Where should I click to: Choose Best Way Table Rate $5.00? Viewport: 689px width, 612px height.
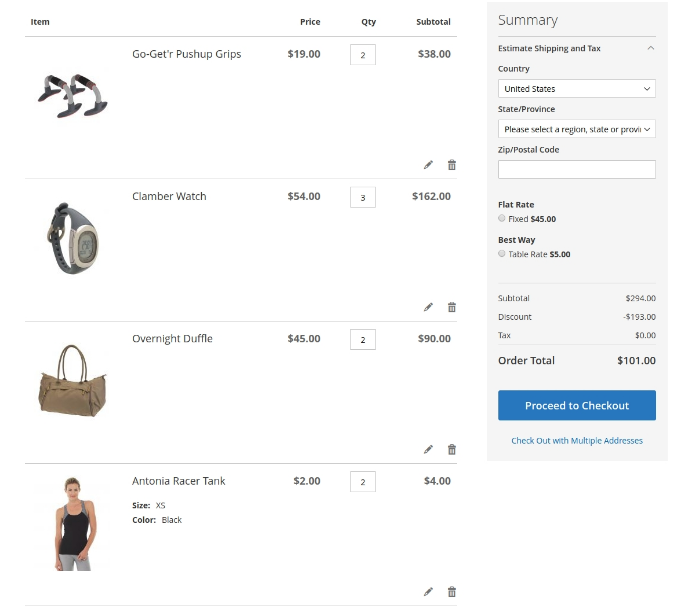point(502,254)
